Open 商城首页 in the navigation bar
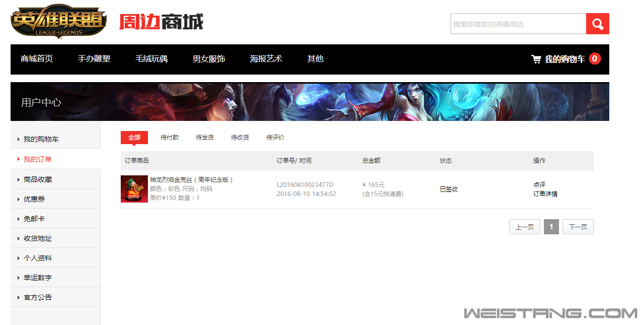 [x=37, y=59]
